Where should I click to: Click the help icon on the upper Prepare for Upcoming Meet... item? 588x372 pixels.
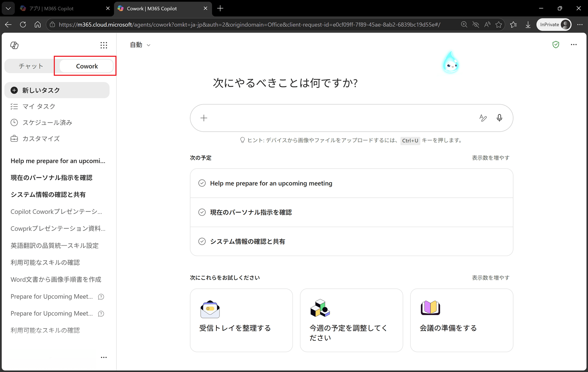click(x=101, y=297)
